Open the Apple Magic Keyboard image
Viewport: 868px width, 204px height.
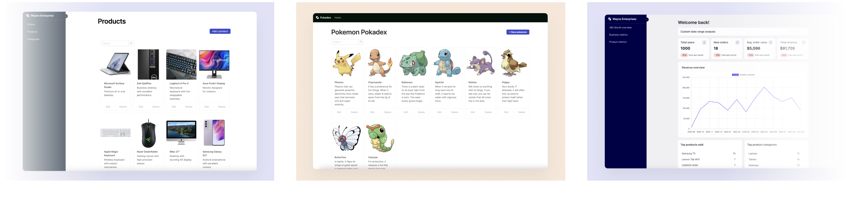[116, 133]
